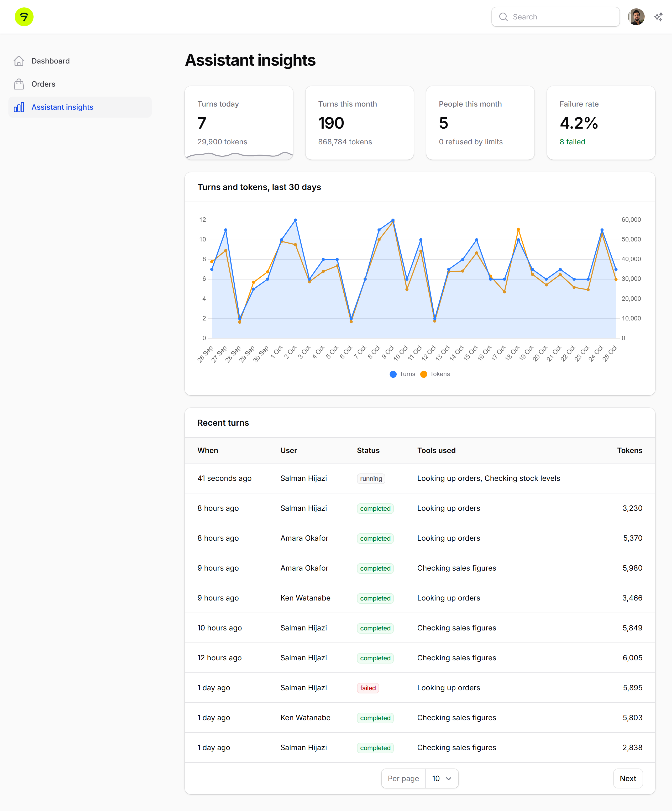Viewport: 672px width, 811px height.
Task: Click the 5,803 tokens value
Action: coord(632,718)
